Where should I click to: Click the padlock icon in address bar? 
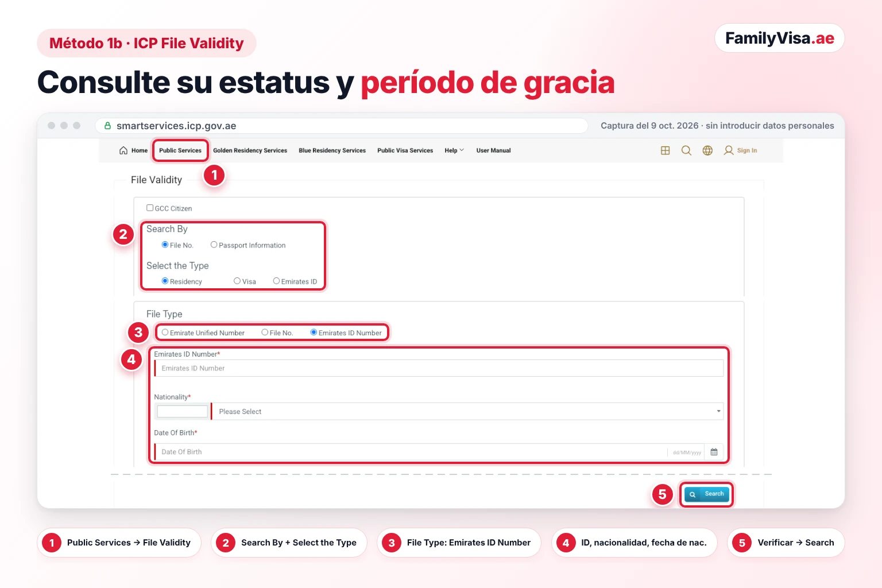(107, 126)
